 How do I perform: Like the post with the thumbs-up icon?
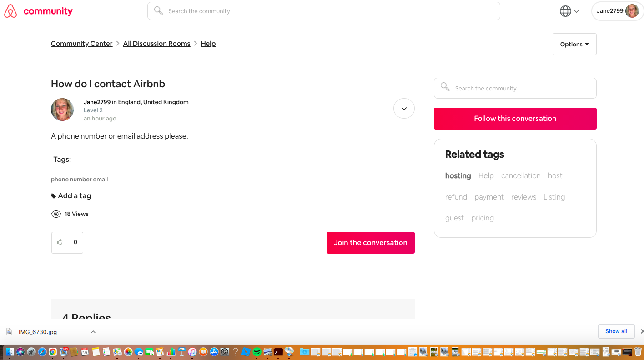point(60,242)
